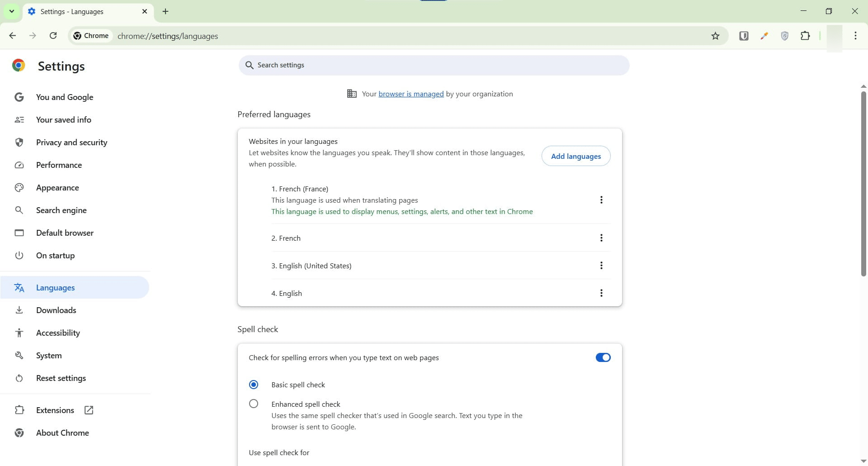The width and height of the screenshot is (868, 466).
Task: Reload the page with refresh icon
Action: [x=53, y=36]
